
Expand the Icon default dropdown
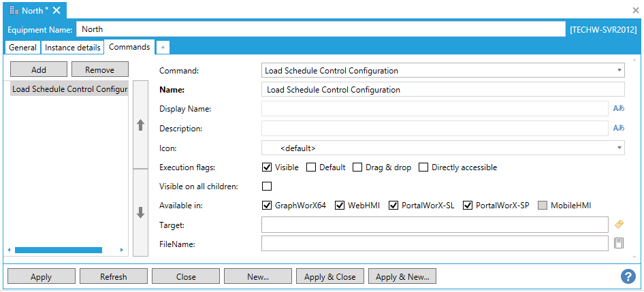pyautogui.click(x=619, y=147)
